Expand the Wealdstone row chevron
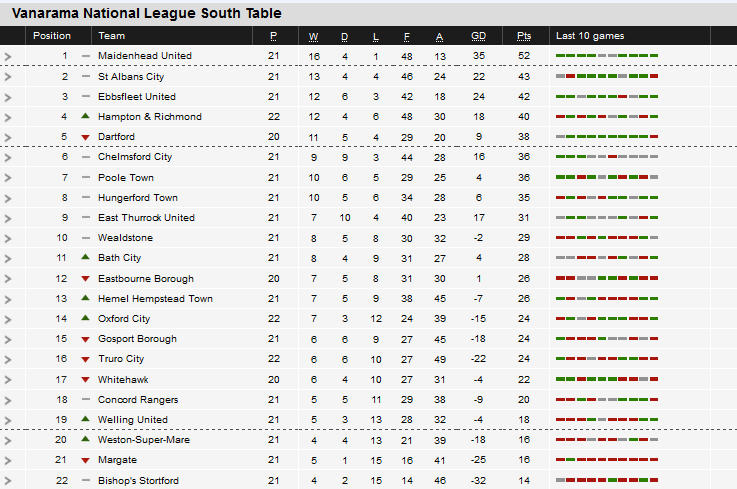 coord(8,239)
